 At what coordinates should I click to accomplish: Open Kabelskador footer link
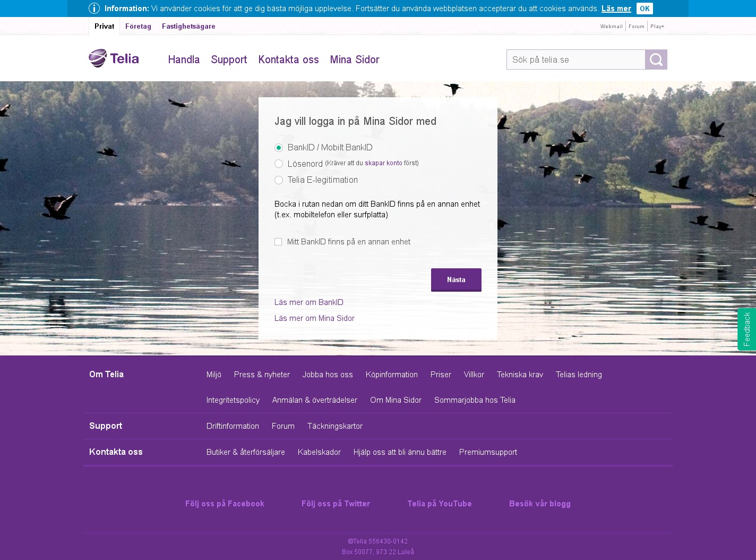click(319, 452)
